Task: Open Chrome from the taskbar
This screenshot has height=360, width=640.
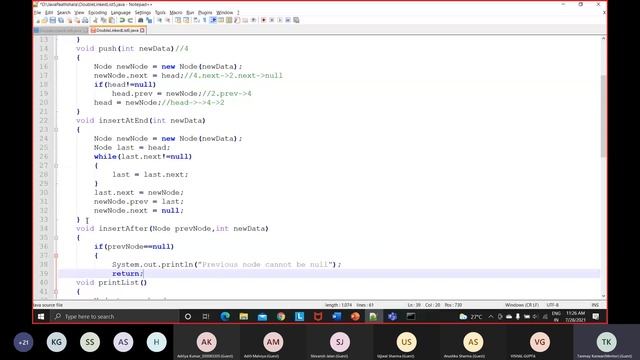Action: 281,316
